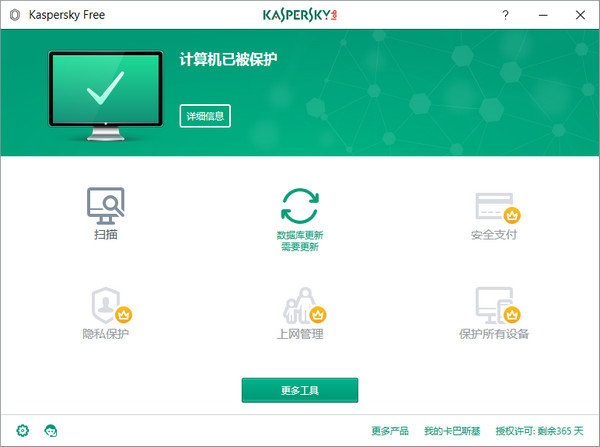
Task: Open the Parental Control (上网管理) icon
Action: click(299, 304)
